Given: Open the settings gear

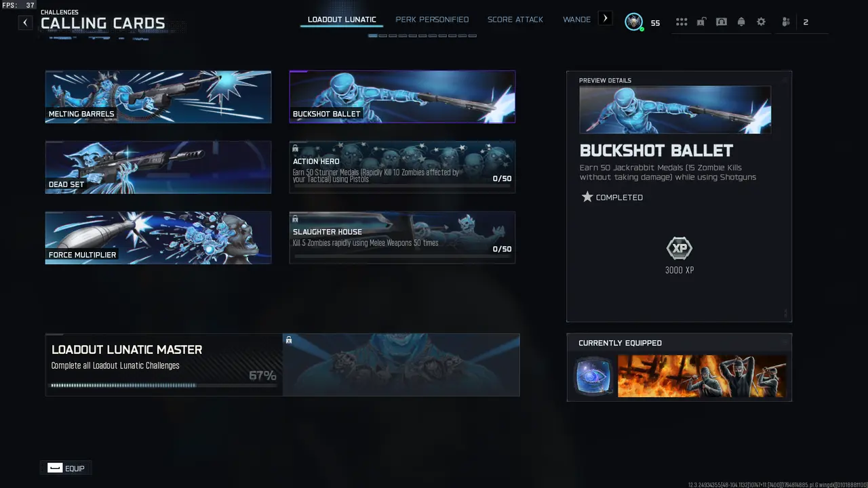Looking at the screenshot, I should point(761,22).
